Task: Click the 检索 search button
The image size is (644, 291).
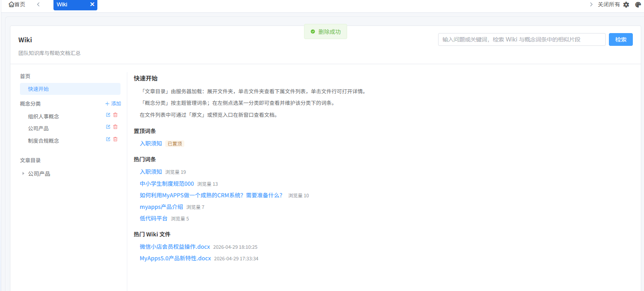Action: 620,39
